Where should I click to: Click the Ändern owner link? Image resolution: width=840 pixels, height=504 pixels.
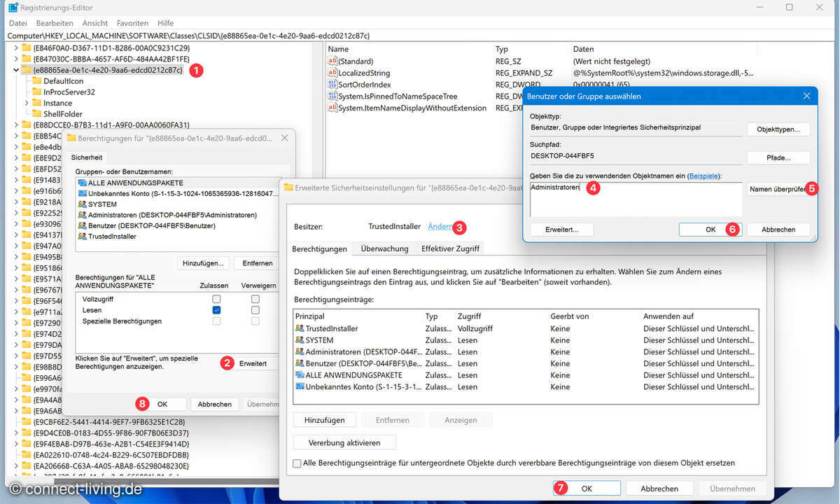[x=440, y=226]
